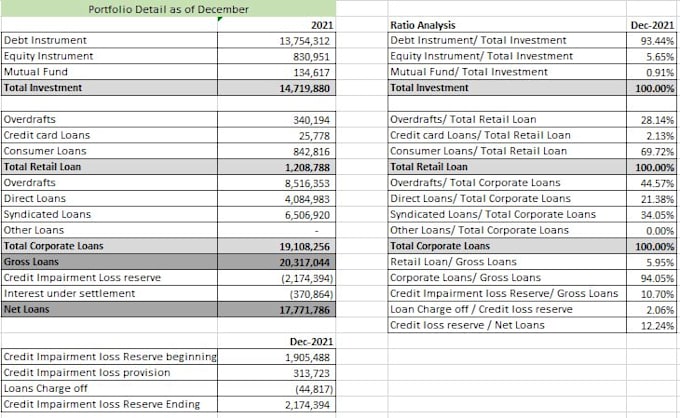Click 'Loan Charge off / Credit loss reserve' label

click(507, 309)
